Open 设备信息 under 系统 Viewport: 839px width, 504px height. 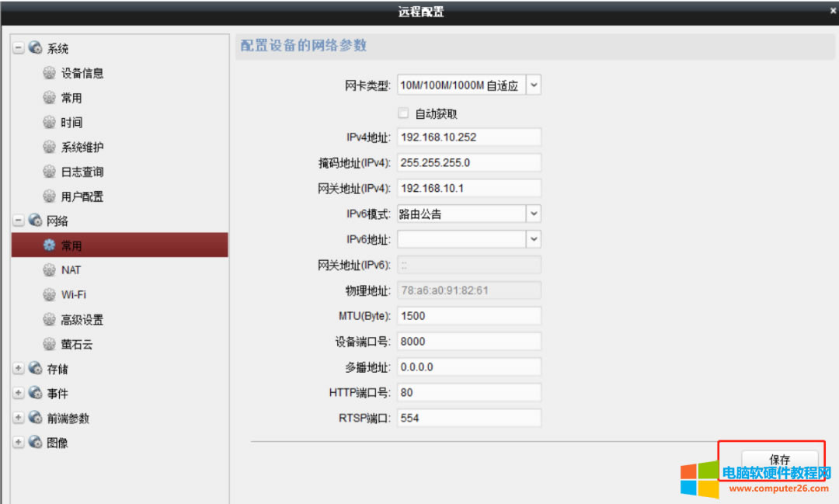[x=82, y=73]
